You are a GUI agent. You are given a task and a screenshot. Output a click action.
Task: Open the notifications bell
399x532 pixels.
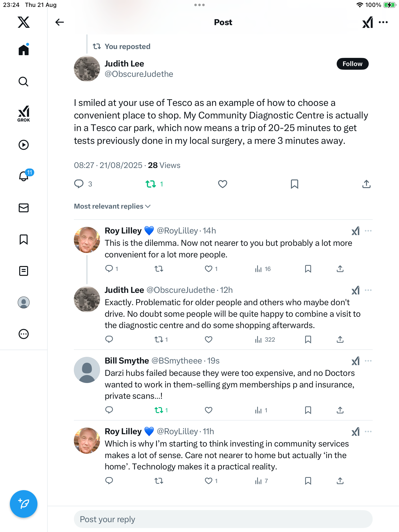tap(24, 176)
